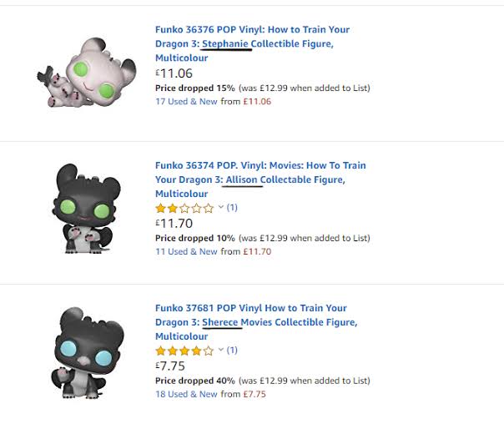The image size is (504, 424).
Task: Click the red £11.06 used offer price
Action: (x=257, y=102)
